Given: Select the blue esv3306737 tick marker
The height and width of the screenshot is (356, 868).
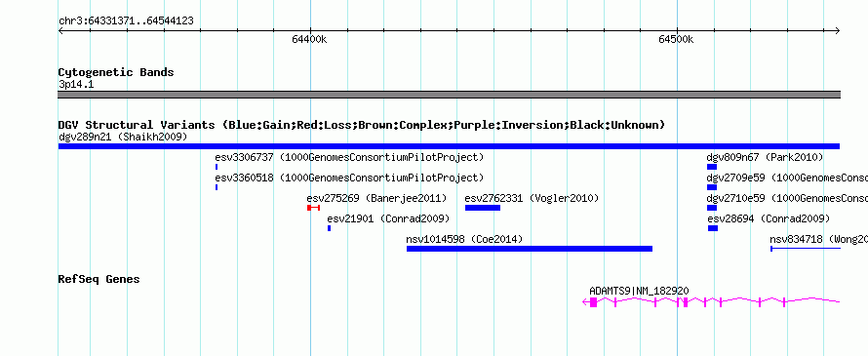Looking at the screenshot, I should (217, 167).
